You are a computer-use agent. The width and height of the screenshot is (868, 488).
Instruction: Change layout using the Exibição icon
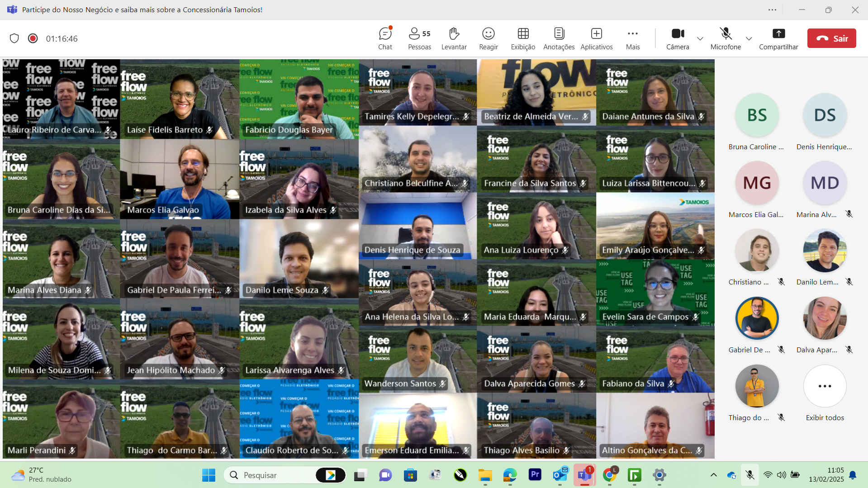pyautogui.click(x=523, y=38)
